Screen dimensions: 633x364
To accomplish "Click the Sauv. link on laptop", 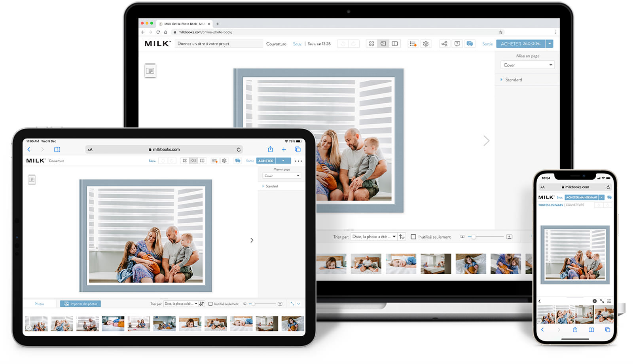I will pyautogui.click(x=297, y=44).
